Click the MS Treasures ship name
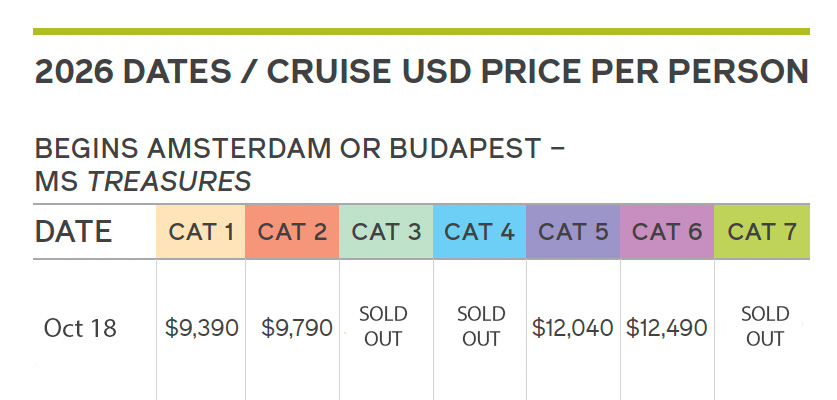Screen dimensions: 837x400 tap(143, 181)
